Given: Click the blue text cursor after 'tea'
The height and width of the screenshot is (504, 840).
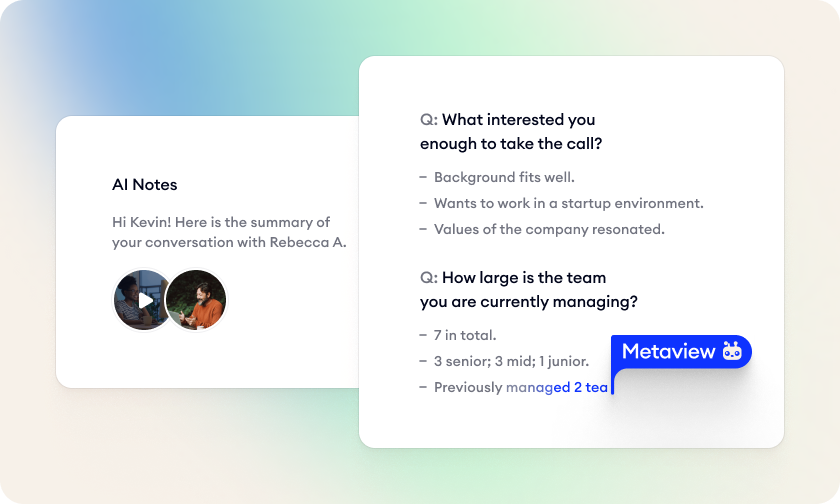Looking at the screenshot, I should click(x=612, y=385).
